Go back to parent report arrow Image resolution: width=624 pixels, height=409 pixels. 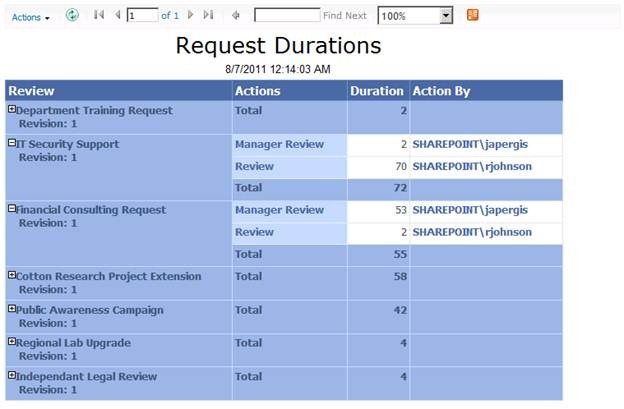pos(236,16)
